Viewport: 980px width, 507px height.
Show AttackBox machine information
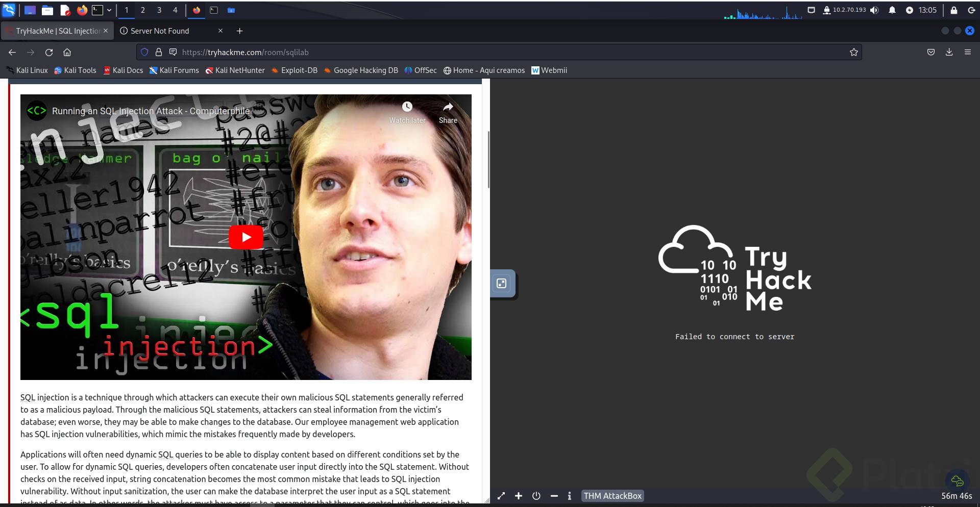pyautogui.click(x=570, y=496)
